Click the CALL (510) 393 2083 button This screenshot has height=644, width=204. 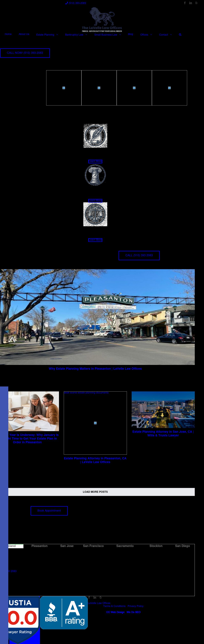coord(139,255)
